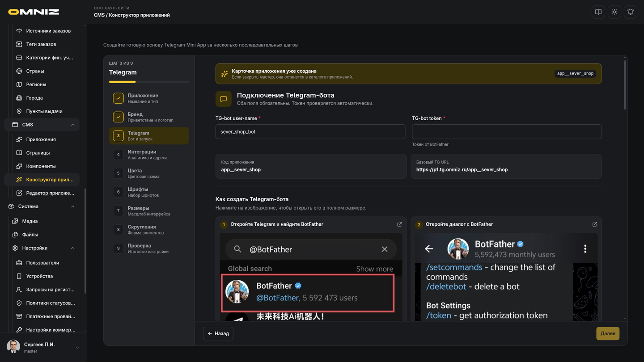Click the Код приложения app__sever_shop value
644x362 pixels.
click(241, 170)
